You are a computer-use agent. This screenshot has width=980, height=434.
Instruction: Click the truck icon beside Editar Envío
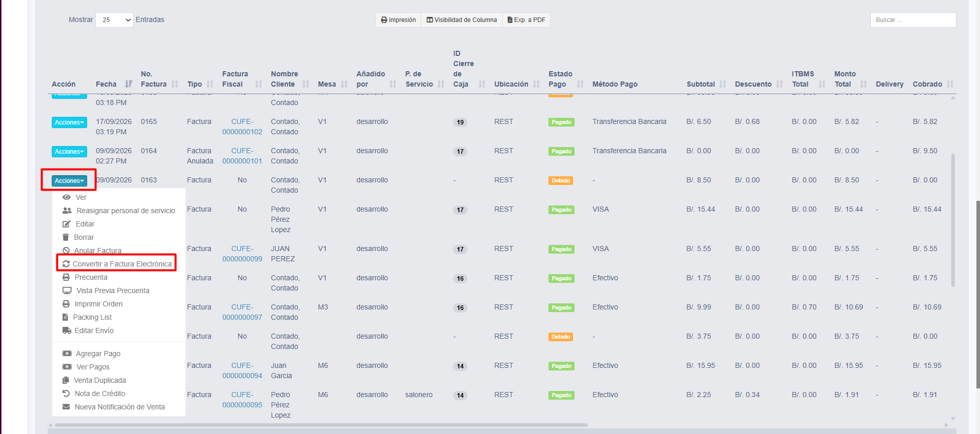coord(67,330)
